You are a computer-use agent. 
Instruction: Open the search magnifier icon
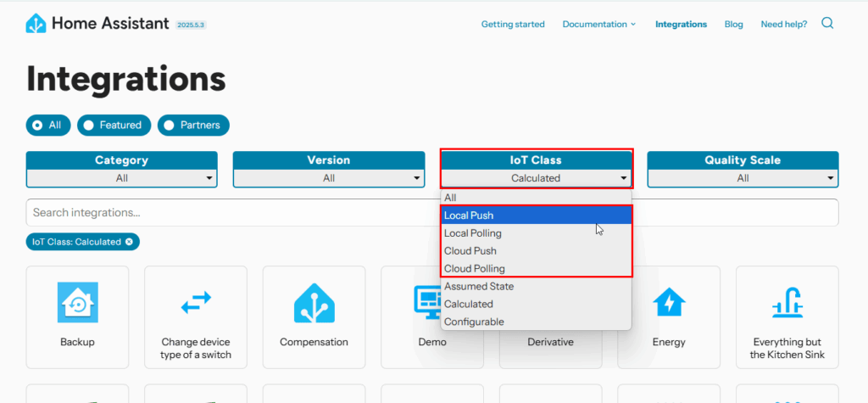click(x=827, y=24)
